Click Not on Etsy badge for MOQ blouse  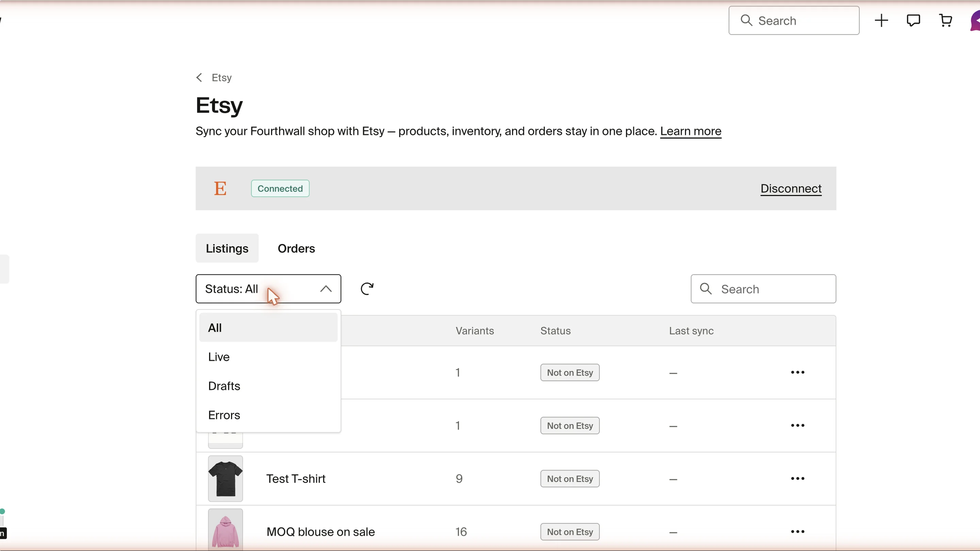pos(570,532)
